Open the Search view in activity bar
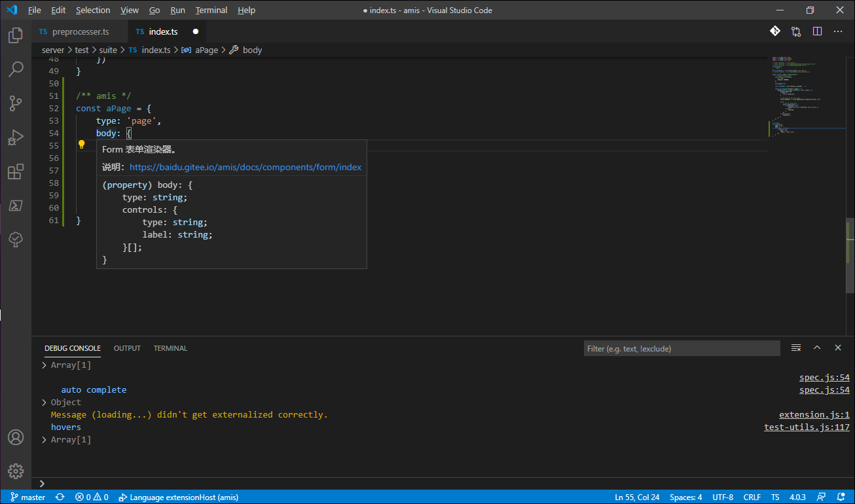 pos(16,69)
